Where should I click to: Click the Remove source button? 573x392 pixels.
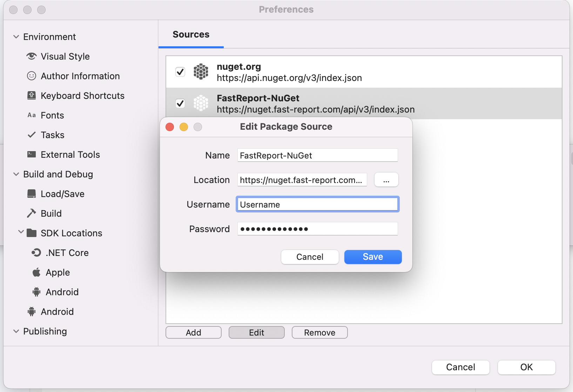tap(320, 332)
